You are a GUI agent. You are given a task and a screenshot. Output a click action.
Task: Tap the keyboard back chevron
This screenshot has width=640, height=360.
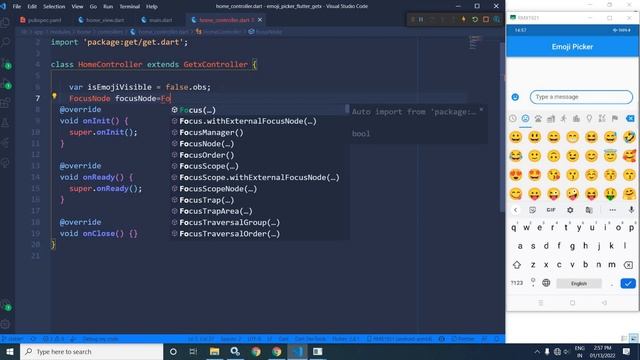(x=516, y=210)
